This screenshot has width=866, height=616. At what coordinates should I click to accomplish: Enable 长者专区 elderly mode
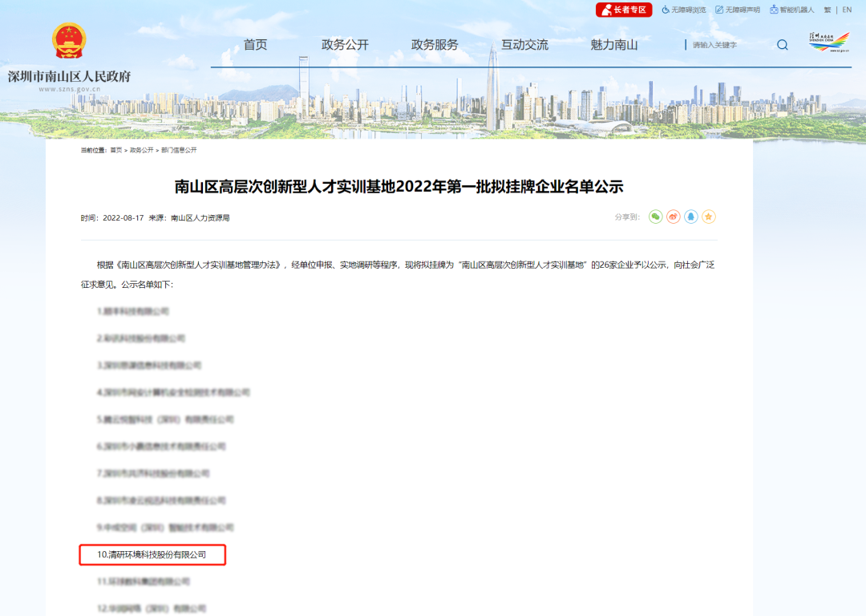click(622, 9)
